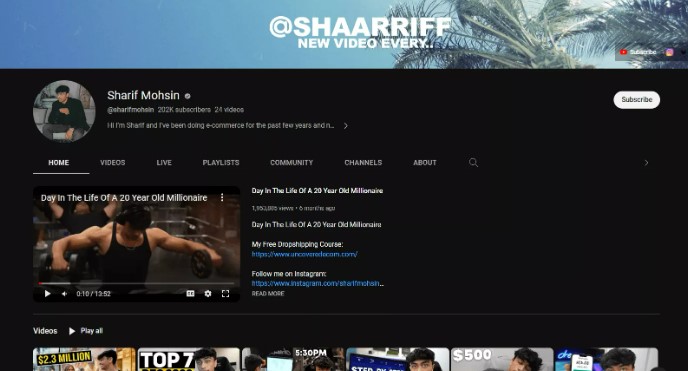Click the views and 6 months ago text
Screen dimensions: 688x371
[x=294, y=208]
